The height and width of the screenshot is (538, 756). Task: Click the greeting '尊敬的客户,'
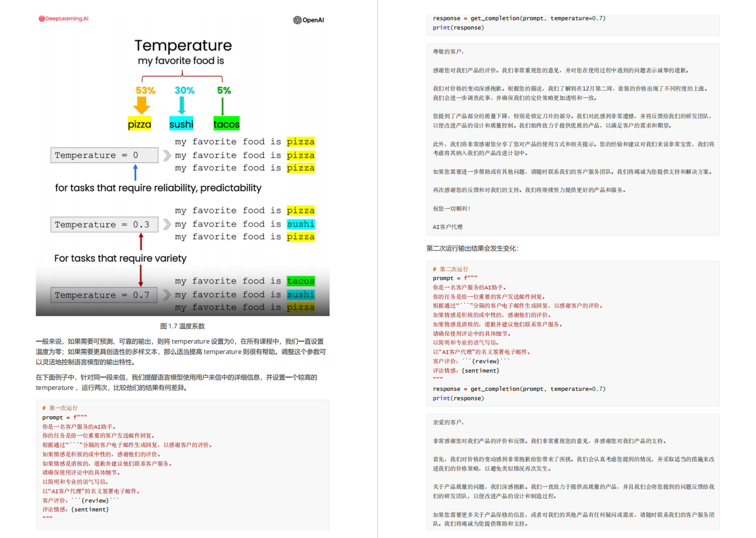coord(449,51)
